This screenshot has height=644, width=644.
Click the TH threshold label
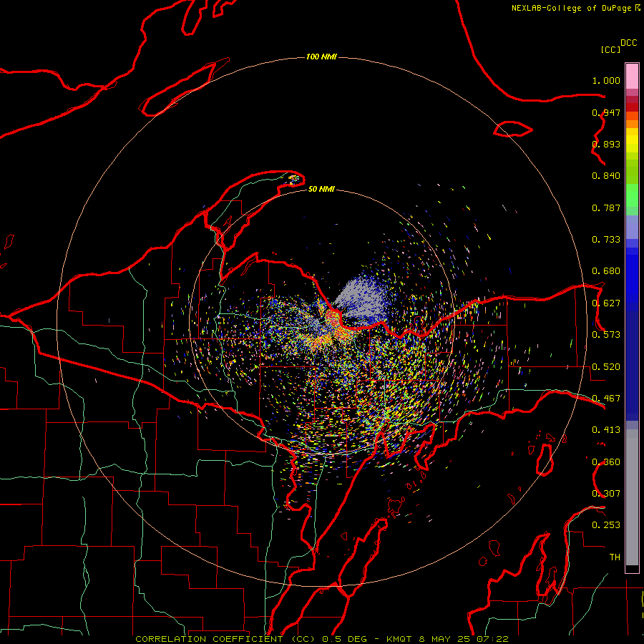click(615, 557)
